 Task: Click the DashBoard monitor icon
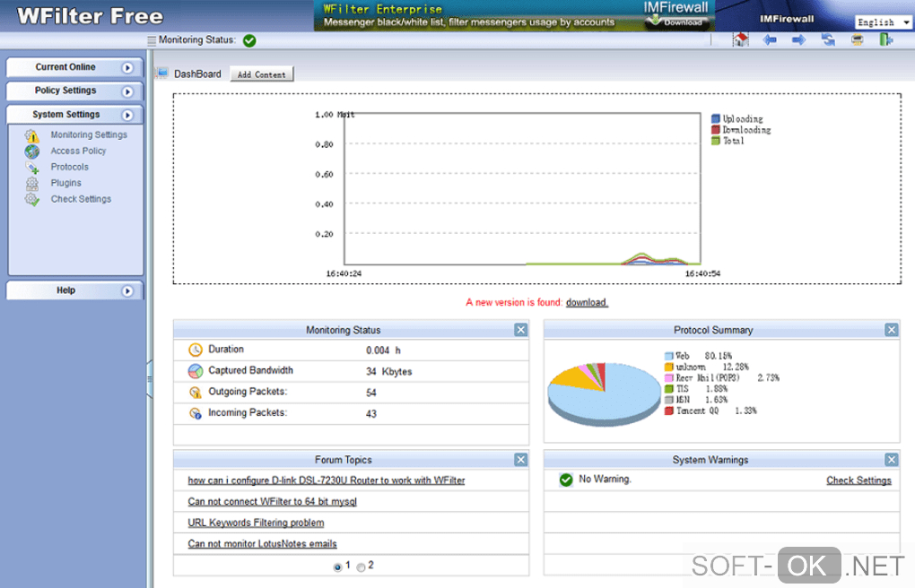pyautogui.click(x=162, y=73)
